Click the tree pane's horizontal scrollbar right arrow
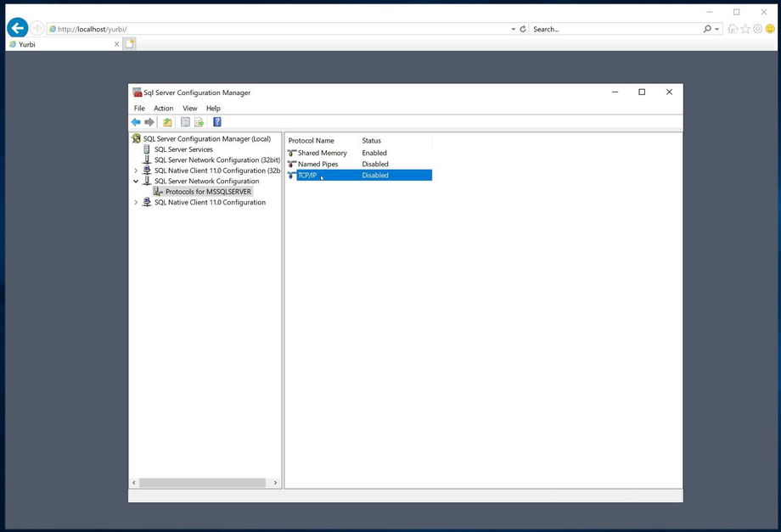Image resolution: width=781 pixels, height=532 pixels. click(x=275, y=483)
